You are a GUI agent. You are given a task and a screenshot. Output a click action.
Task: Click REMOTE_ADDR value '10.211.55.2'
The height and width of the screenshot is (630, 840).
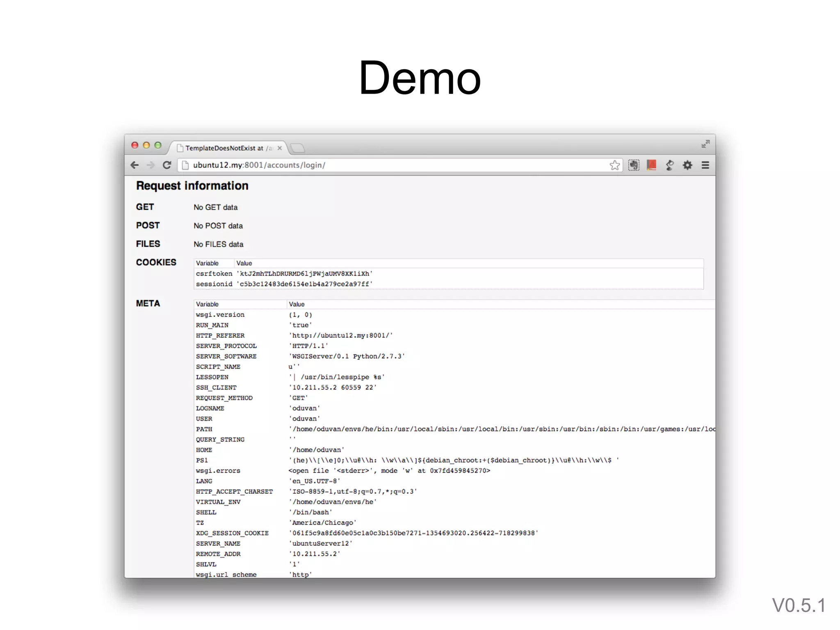(315, 554)
